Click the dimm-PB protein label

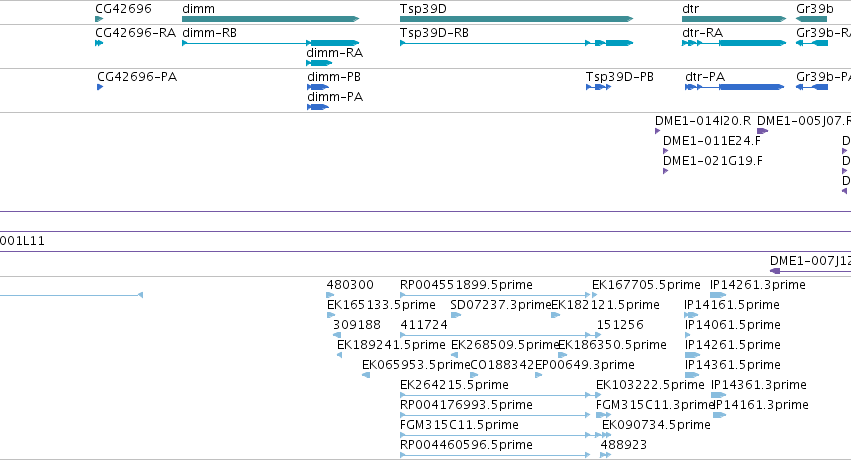pos(334,76)
